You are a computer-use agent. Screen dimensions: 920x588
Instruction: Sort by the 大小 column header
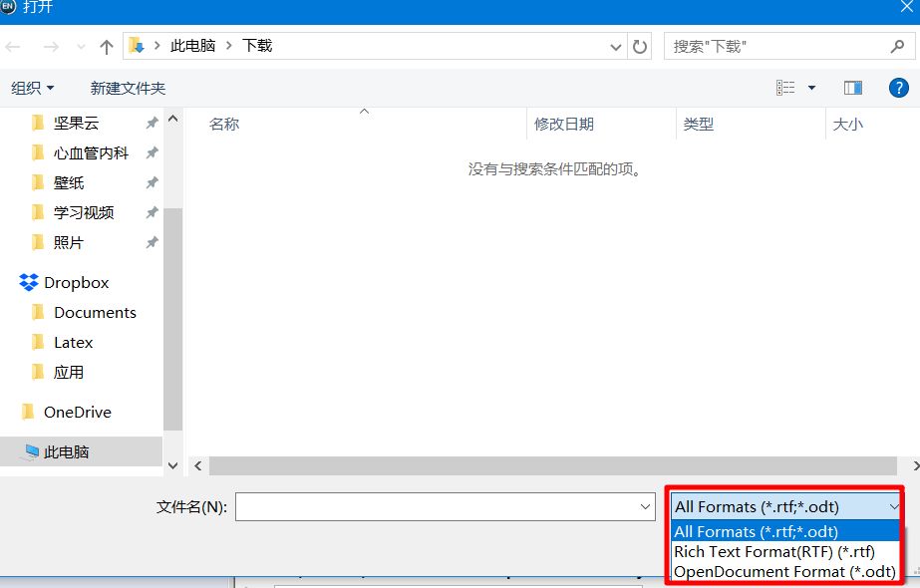pyautogui.click(x=848, y=125)
